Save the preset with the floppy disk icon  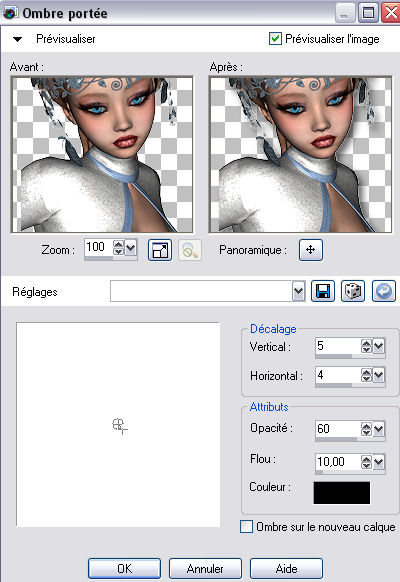[323, 291]
